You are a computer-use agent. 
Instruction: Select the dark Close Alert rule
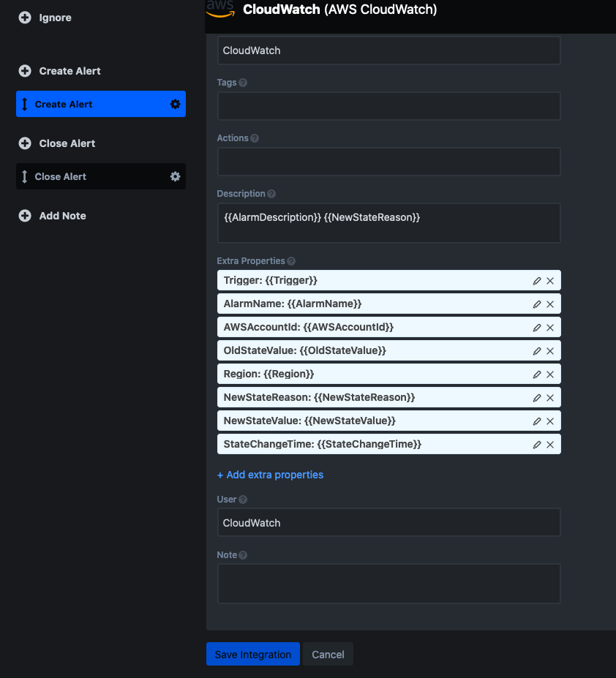101,176
